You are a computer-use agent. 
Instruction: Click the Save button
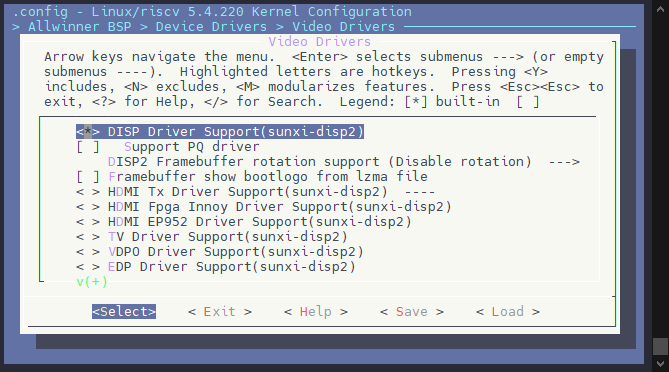pos(412,311)
